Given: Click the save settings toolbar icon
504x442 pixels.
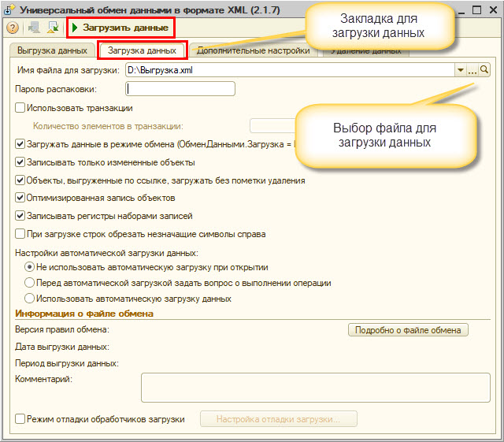Looking at the screenshot, I should click(53, 28).
